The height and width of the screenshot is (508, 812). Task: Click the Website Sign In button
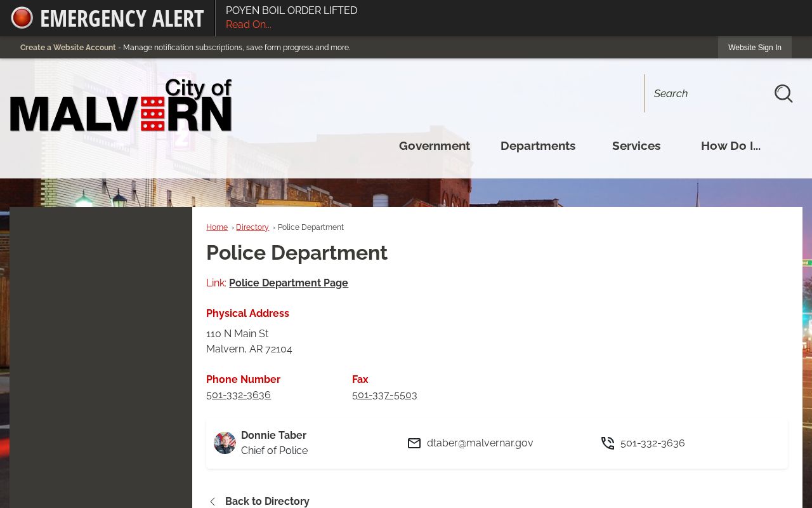pyautogui.click(x=755, y=48)
